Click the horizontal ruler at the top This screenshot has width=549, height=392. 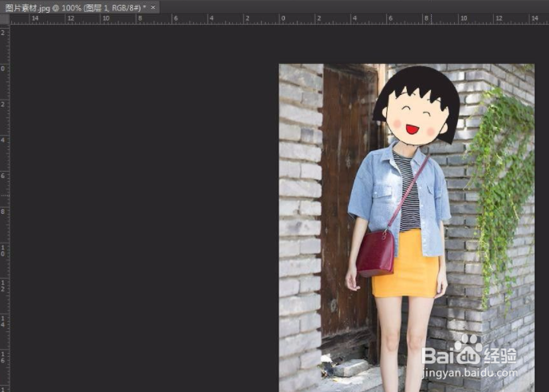pyautogui.click(x=279, y=19)
